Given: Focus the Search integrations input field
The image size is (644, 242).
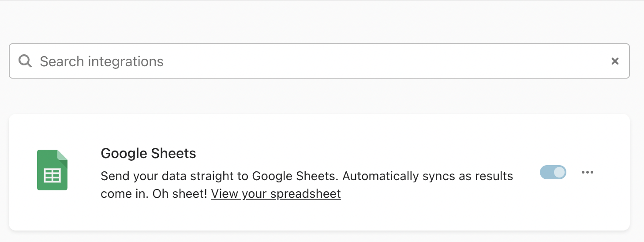Looking at the screenshot, I should coord(319,61).
